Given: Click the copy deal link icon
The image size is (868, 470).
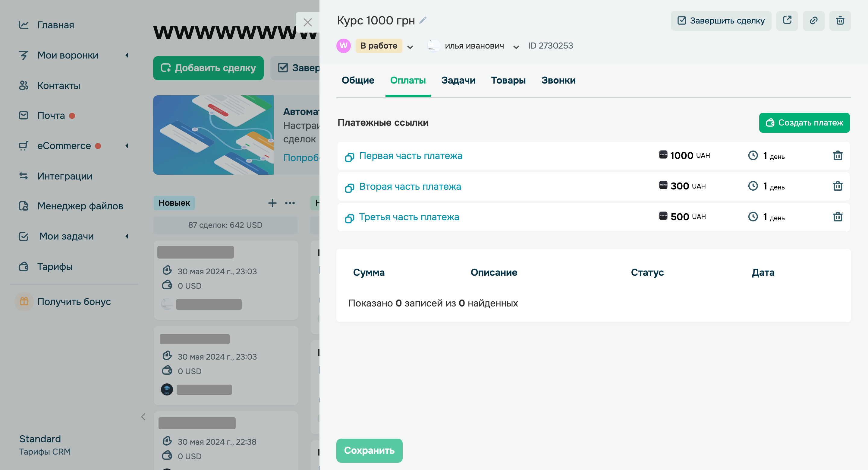Looking at the screenshot, I should (x=814, y=21).
